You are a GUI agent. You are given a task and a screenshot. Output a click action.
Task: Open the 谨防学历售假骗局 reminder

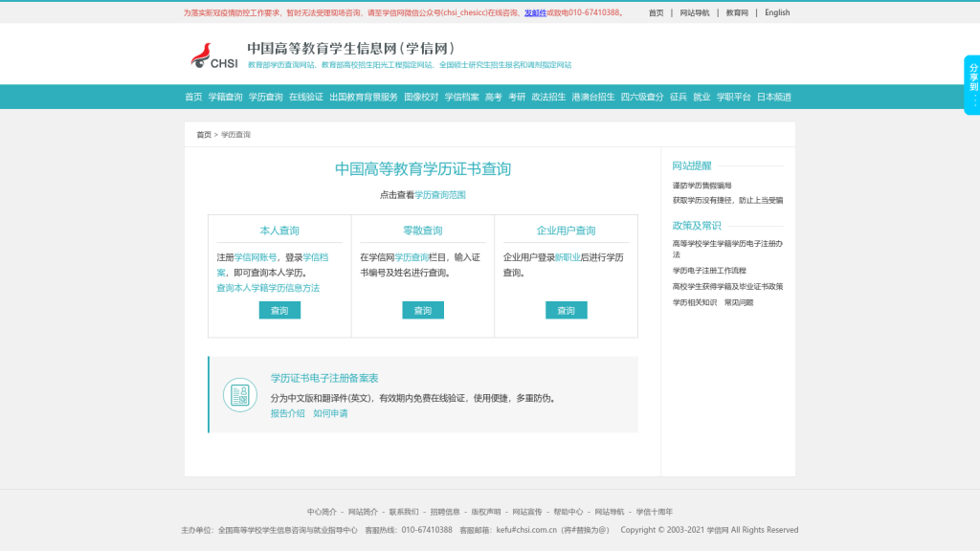tap(702, 186)
